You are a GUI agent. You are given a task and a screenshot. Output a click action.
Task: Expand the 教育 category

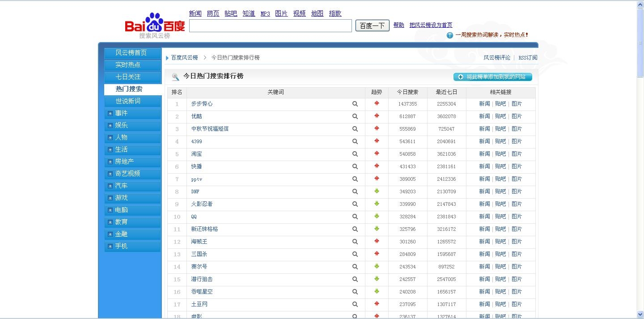110,222
